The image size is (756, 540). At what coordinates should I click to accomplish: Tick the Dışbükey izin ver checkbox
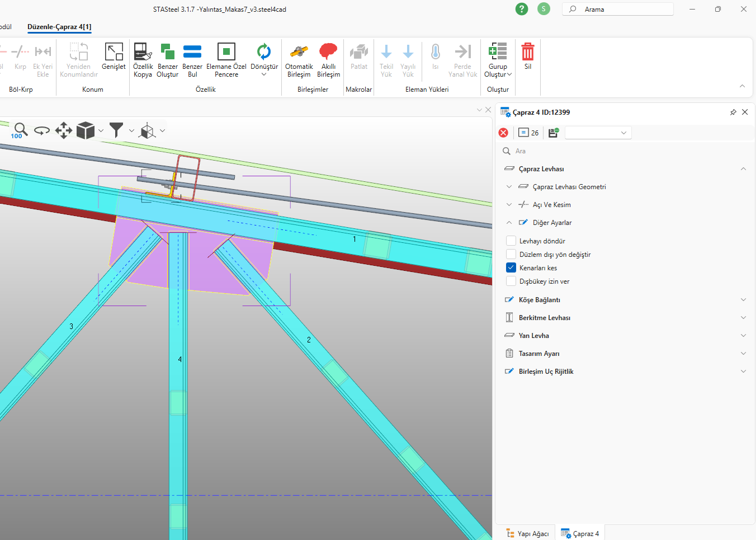tap(511, 281)
